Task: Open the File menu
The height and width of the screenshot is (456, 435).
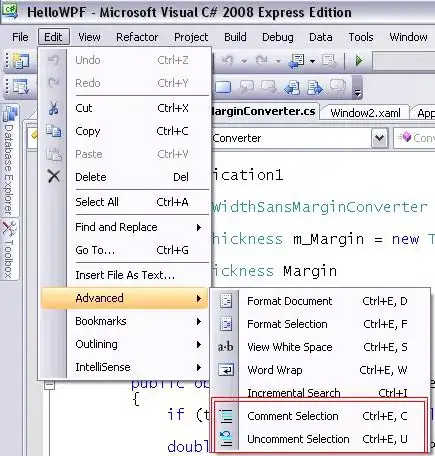Action: (20, 37)
